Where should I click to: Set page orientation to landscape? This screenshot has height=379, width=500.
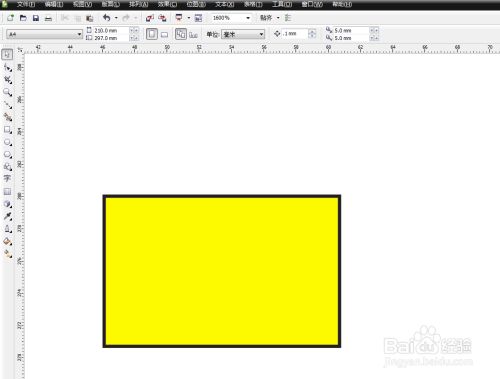[165, 34]
